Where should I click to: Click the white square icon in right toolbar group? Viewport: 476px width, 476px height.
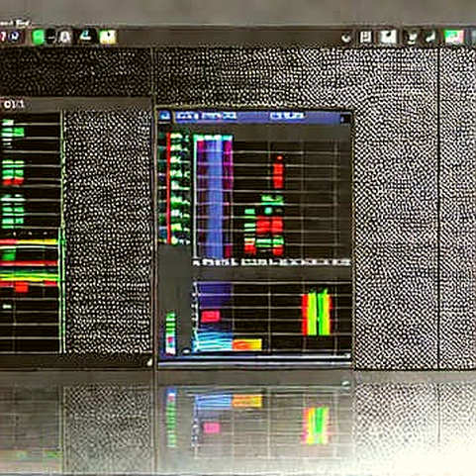click(x=365, y=37)
